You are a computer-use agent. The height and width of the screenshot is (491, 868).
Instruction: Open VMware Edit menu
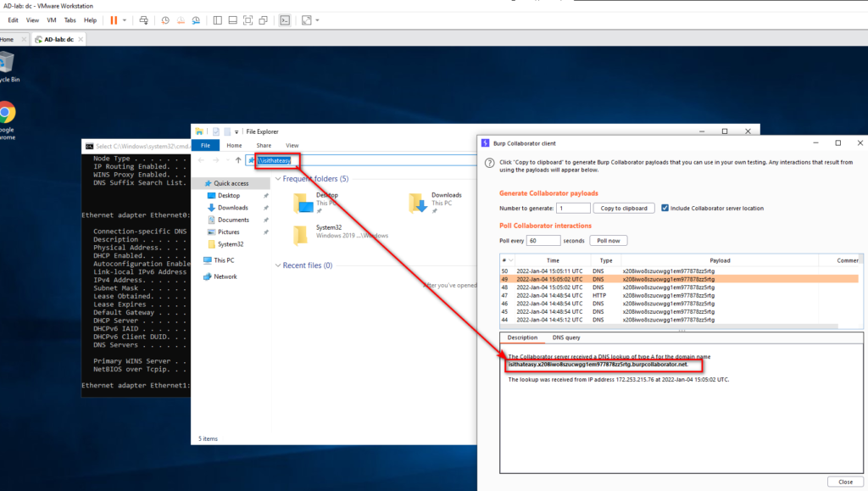(x=14, y=20)
